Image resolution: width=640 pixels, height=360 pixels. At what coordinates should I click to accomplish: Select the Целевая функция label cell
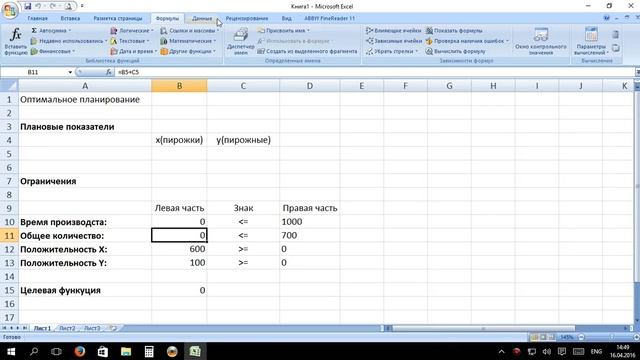point(85,290)
